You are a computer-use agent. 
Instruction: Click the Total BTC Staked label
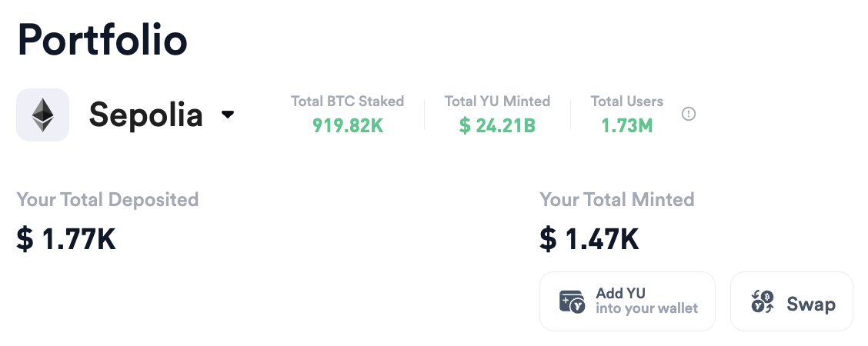(348, 101)
